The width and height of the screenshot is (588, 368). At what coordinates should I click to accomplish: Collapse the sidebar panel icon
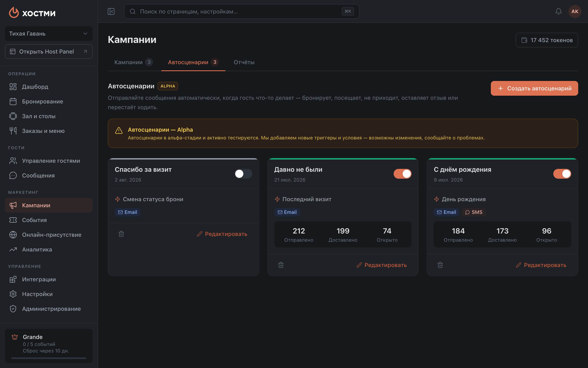pos(111,11)
